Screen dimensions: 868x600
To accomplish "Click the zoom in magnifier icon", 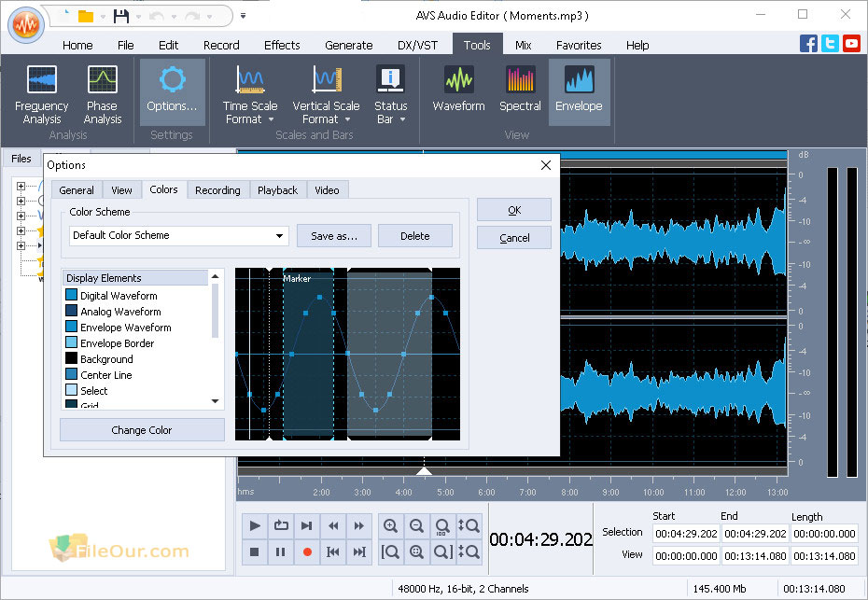I will (x=390, y=525).
